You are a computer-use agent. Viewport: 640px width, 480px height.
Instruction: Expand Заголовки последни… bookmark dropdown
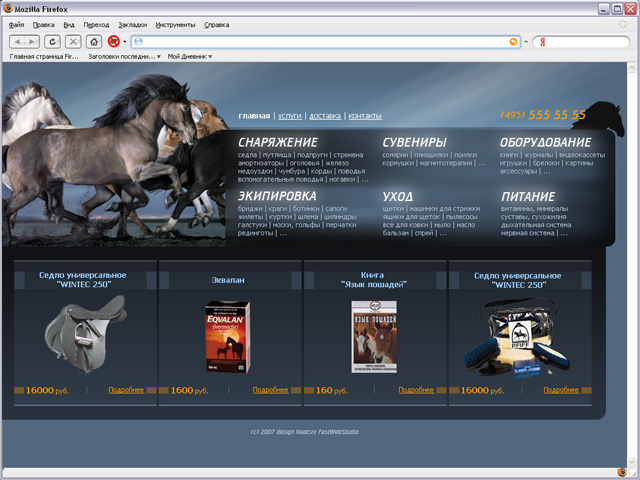[x=124, y=57]
